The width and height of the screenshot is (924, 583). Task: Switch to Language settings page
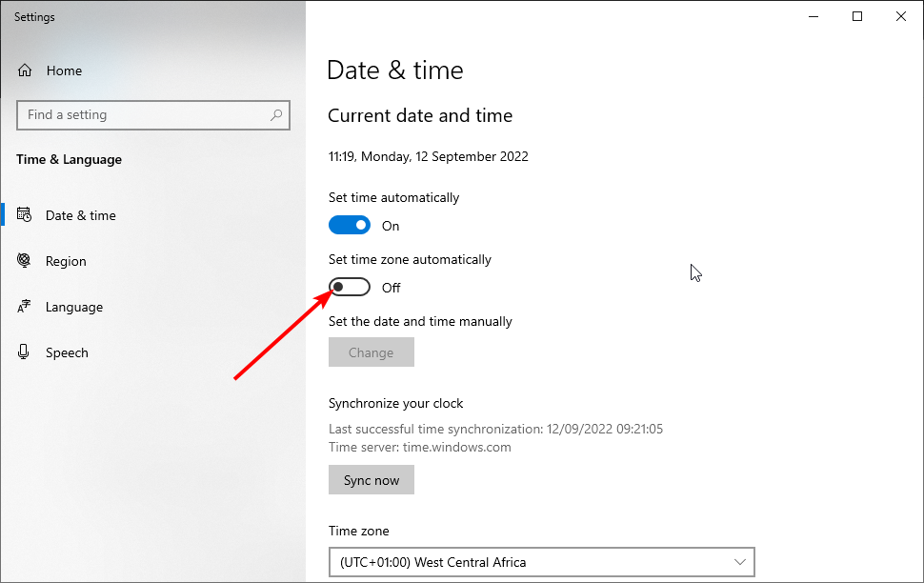[73, 307]
